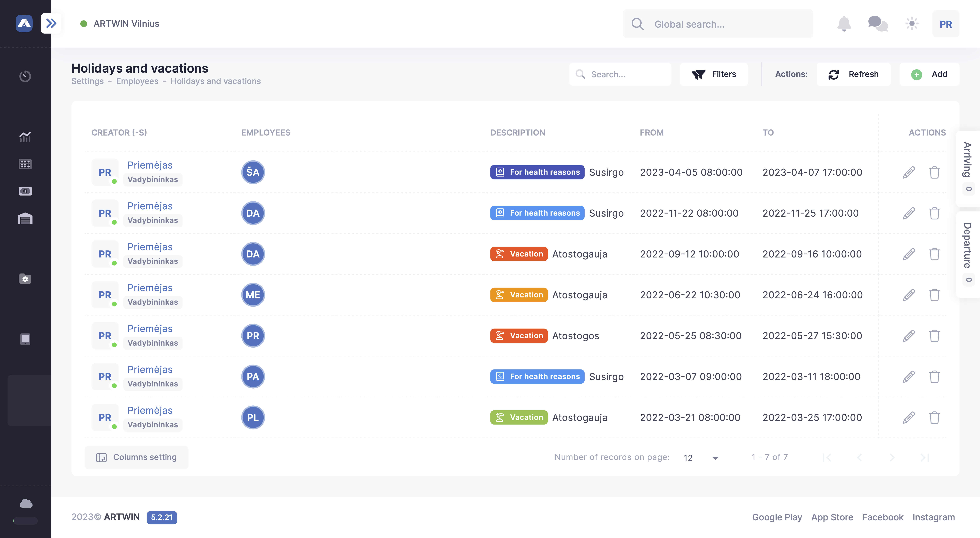Open App Store footer link
Viewport: 980px width, 538px height.
tap(832, 517)
